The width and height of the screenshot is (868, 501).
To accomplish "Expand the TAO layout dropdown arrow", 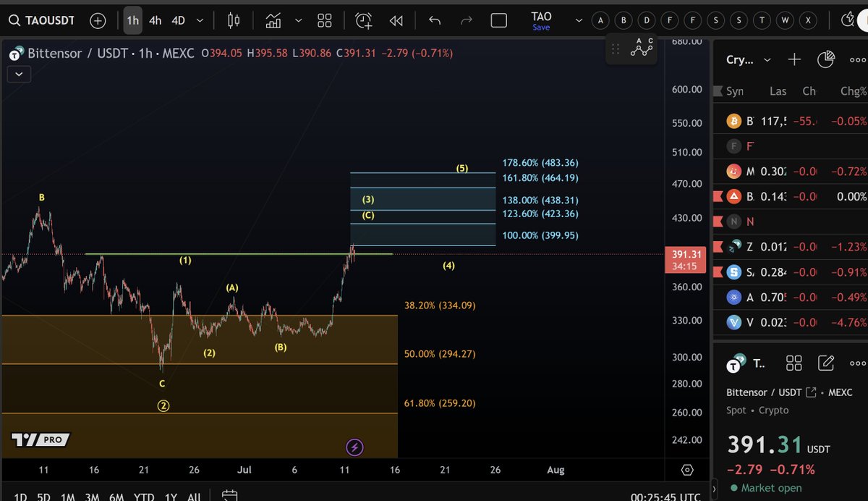I will (x=577, y=20).
